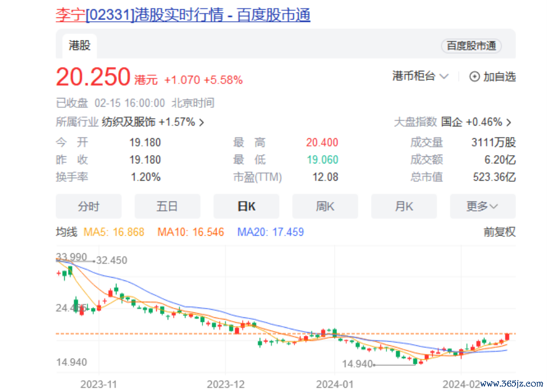Click the plus circle icon beside 加自选
The image size is (547, 392).
coord(475,76)
